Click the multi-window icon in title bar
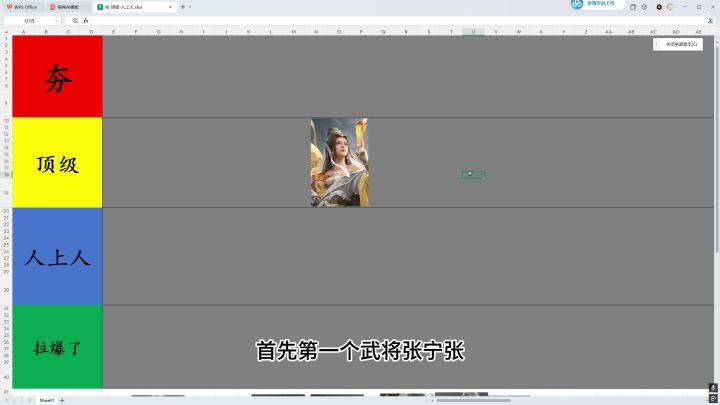Screen dimensions: 720x405 pyautogui.click(x=633, y=7)
